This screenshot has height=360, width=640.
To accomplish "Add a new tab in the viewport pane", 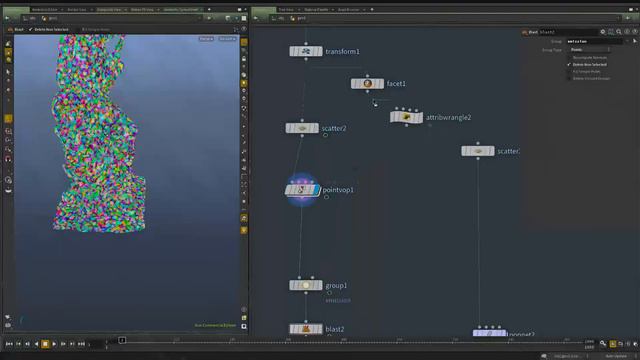I will pos(209,9).
